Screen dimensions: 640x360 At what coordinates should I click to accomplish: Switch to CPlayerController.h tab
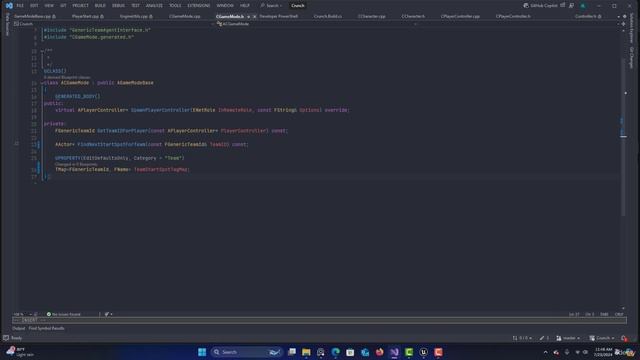(513, 16)
